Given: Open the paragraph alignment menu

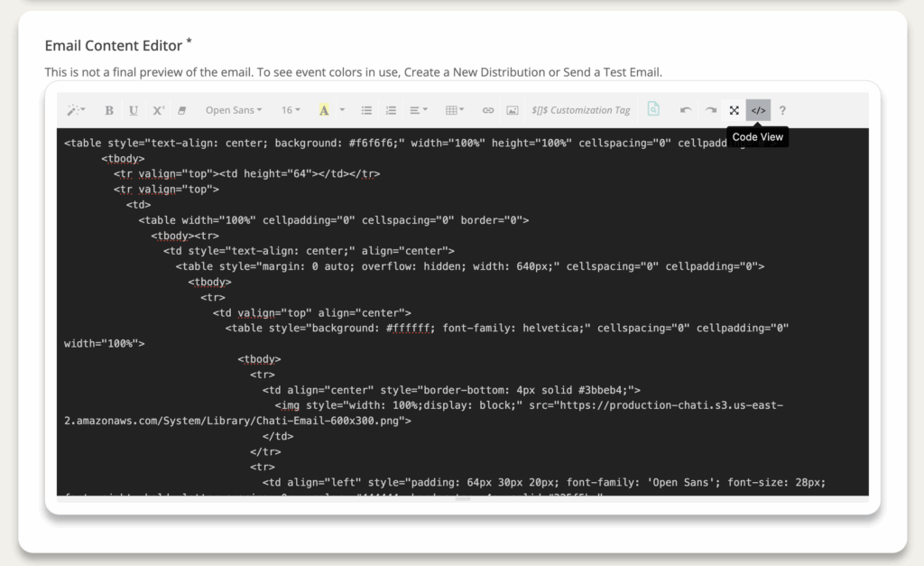Looking at the screenshot, I should [x=419, y=110].
